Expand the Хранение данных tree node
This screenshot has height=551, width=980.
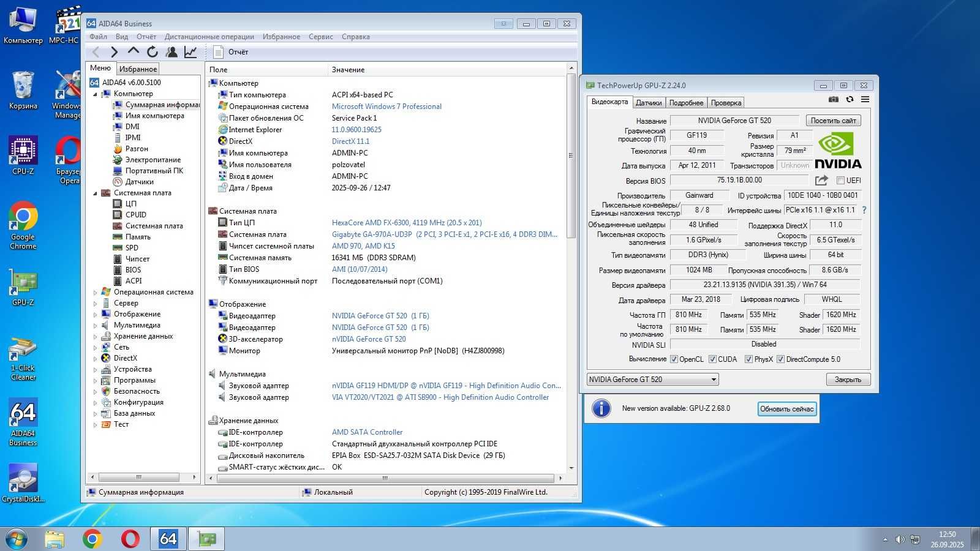coord(95,337)
